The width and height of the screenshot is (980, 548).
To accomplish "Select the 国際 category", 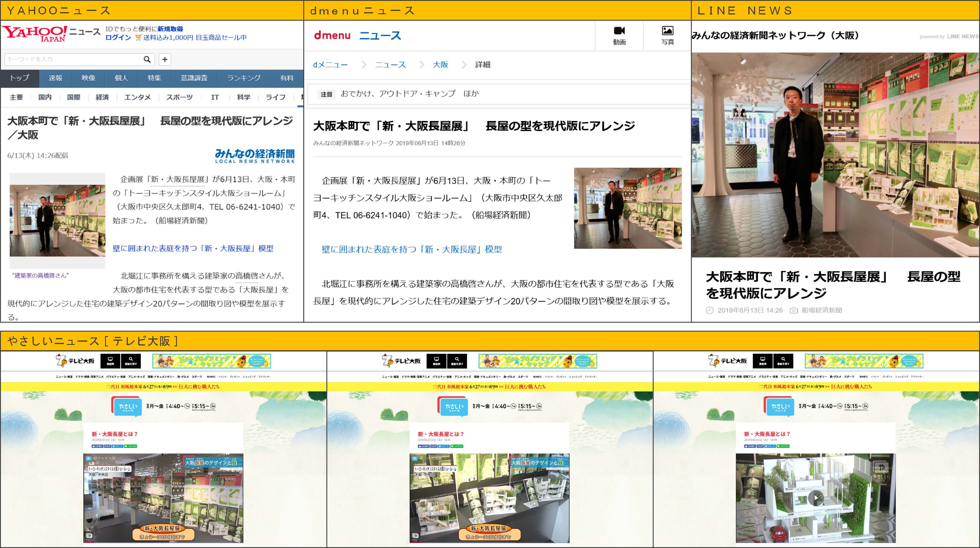I will click(74, 97).
